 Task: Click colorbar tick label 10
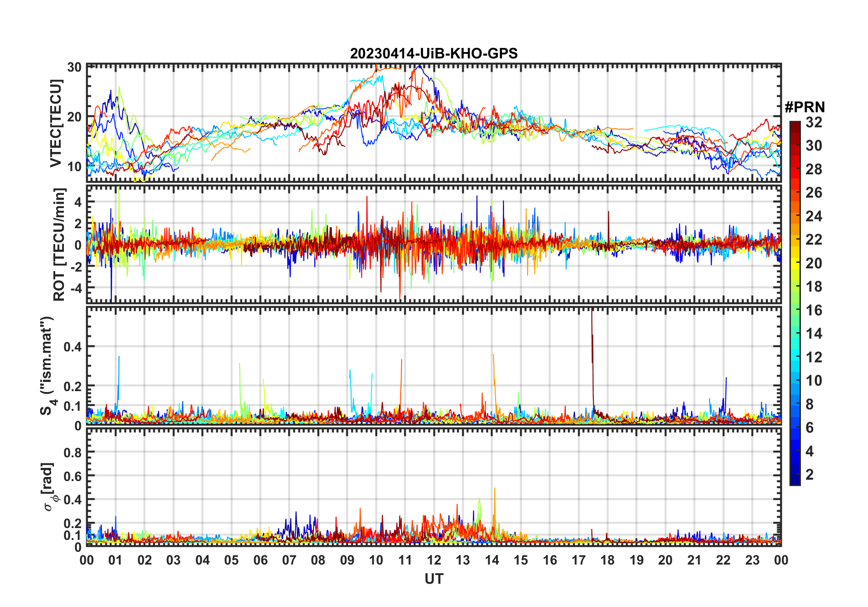point(814,381)
